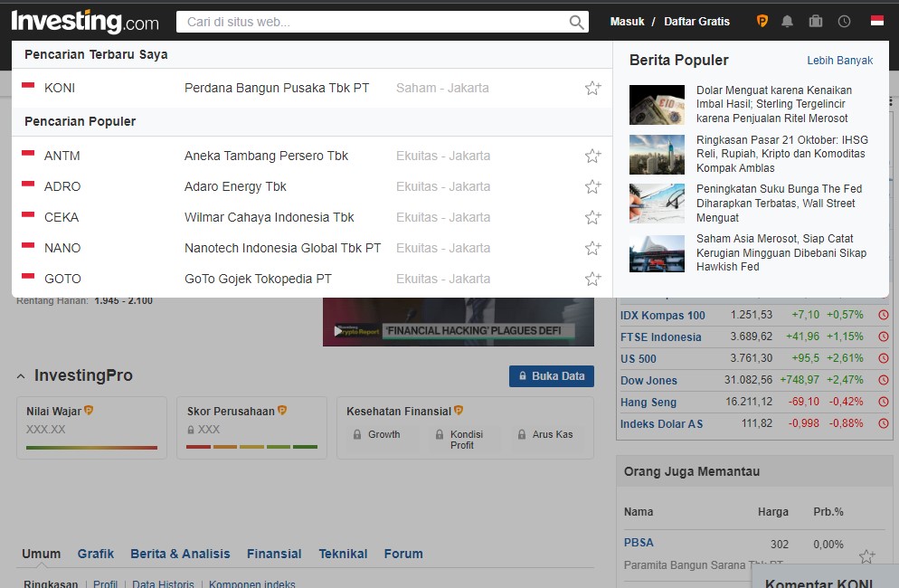Select Nanotech Indonesia Global Tbk PT result

coord(312,248)
